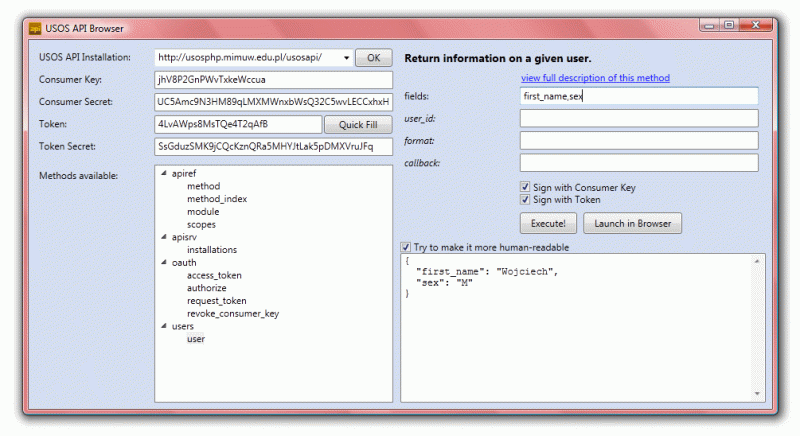Viewport: 800px width, 436px height.
Task: Click the installation URL text box
Action: click(x=248, y=58)
